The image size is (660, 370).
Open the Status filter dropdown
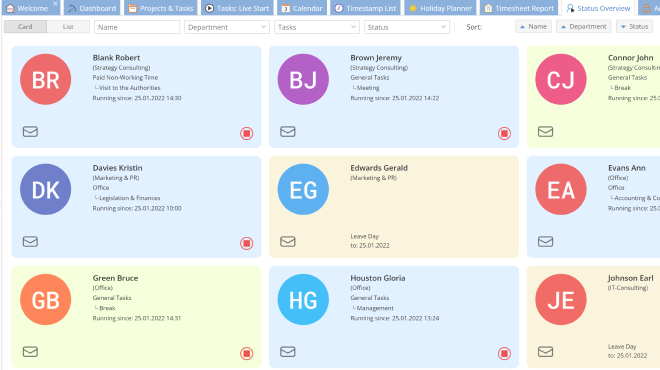(x=407, y=27)
